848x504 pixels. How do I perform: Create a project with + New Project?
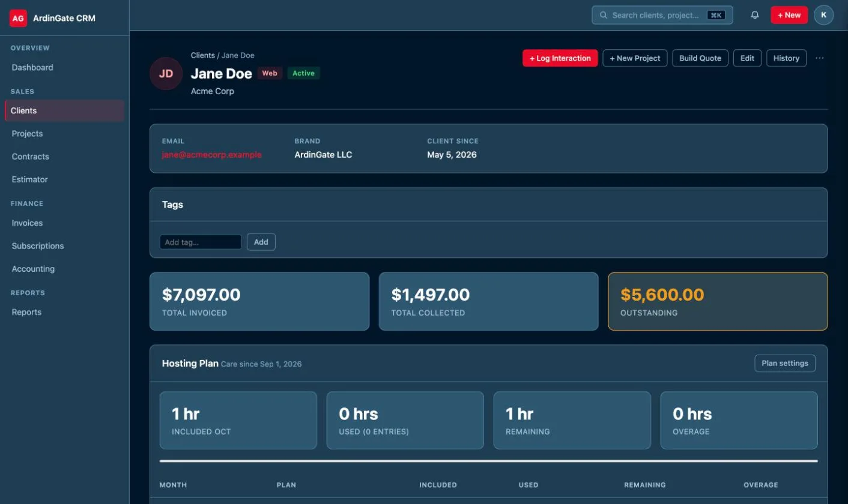pyautogui.click(x=635, y=58)
